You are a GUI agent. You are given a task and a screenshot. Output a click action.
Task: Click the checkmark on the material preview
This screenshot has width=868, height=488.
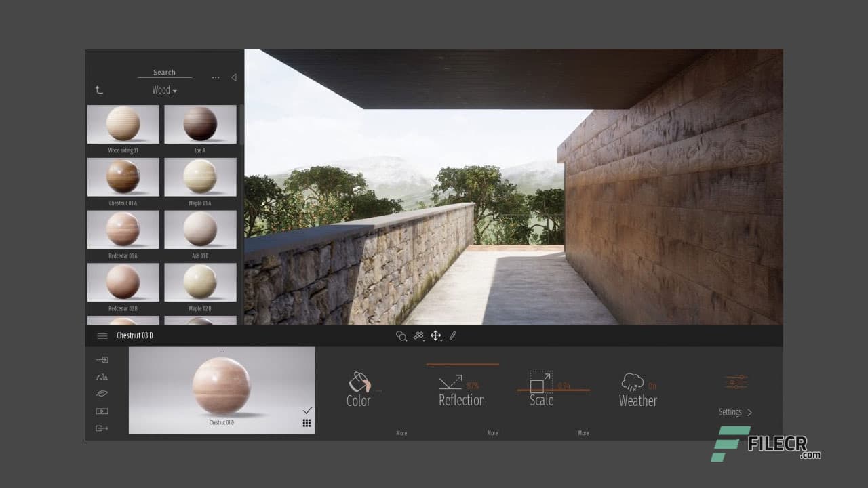click(x=307, y=411)
